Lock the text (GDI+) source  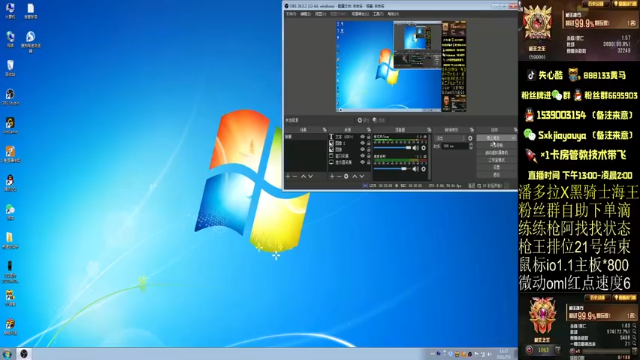(x=369, y=137)
